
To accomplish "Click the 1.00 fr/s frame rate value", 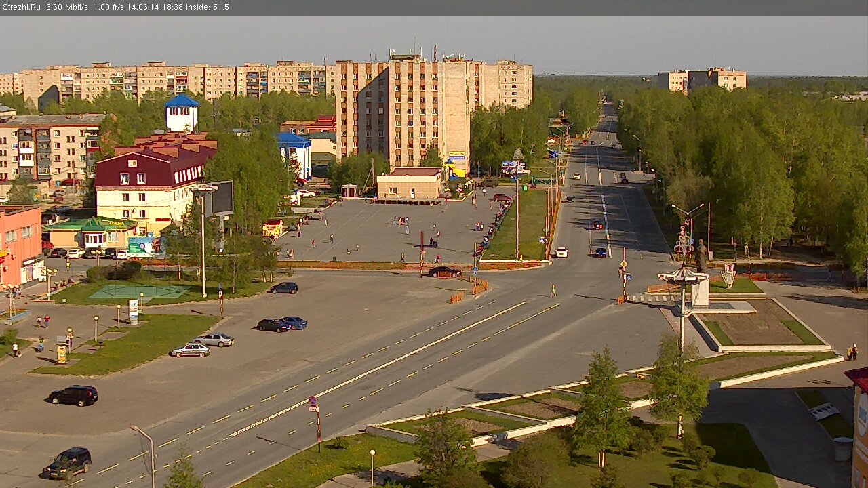I will (x=110, y=7).
